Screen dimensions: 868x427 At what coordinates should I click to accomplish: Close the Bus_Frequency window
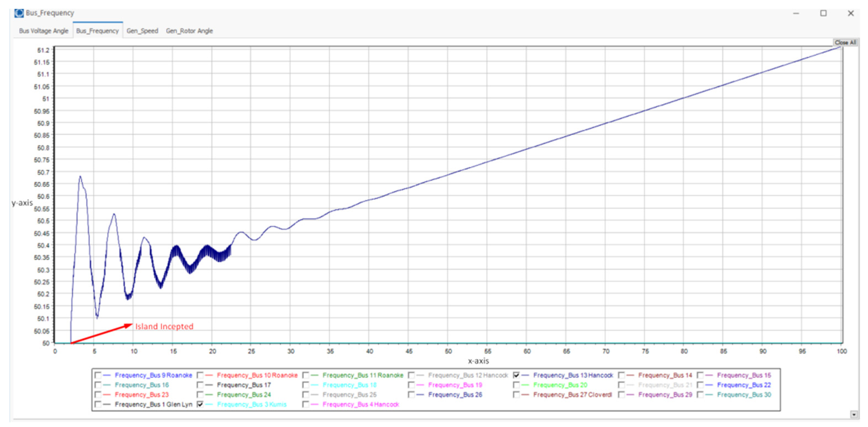click(x=851, y=14)
